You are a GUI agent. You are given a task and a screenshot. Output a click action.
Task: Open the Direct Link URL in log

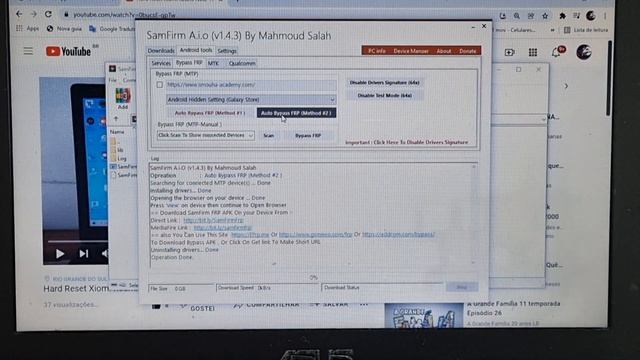pos(213,220)
